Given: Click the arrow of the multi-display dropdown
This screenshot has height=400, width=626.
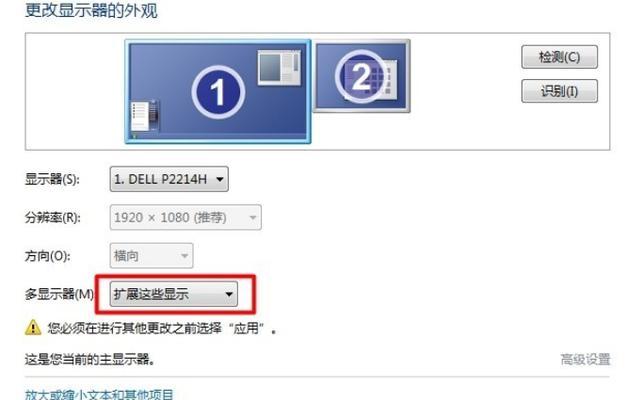Looking at the screenshot, I should (x=229, y=295).
